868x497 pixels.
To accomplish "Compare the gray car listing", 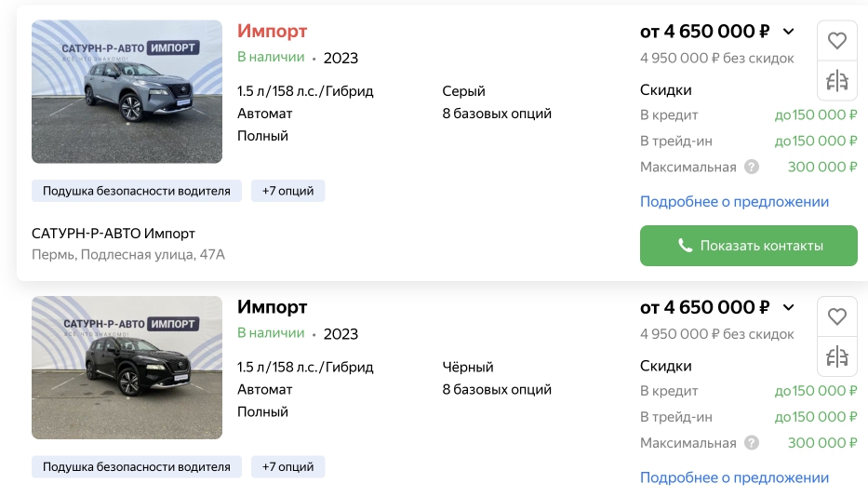I will (x=837, y=81).
